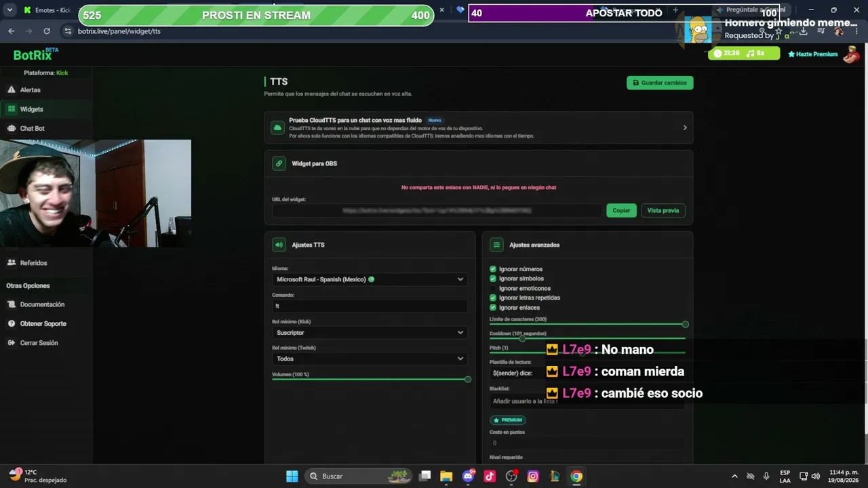Open the Alertas section in sidebar
This screenshot has height=488, width=868.
pyautogui.click(x=46, y=90)
